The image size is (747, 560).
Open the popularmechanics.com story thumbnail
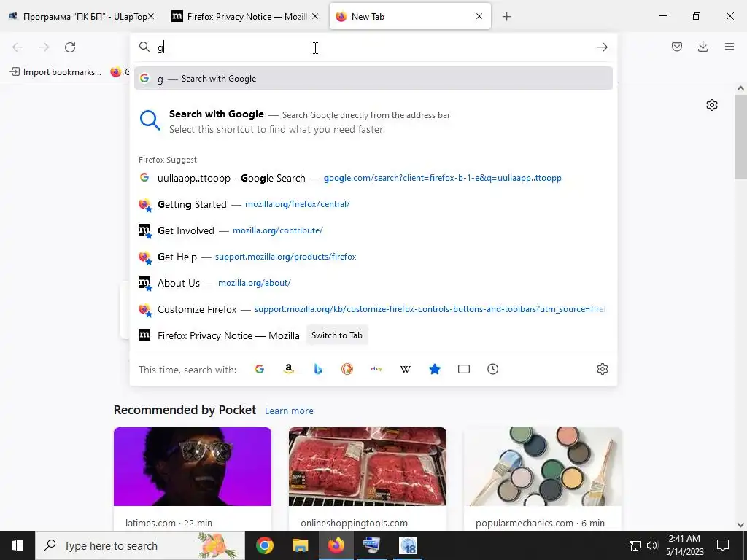pyautogui.click(x=543, y=466)
